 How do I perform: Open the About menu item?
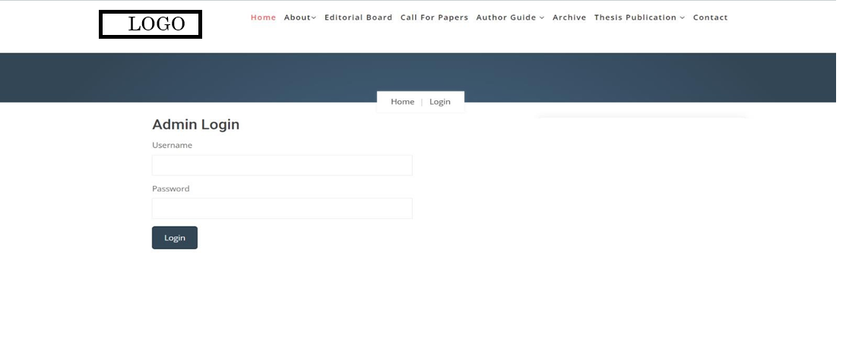tap(296, 17)
